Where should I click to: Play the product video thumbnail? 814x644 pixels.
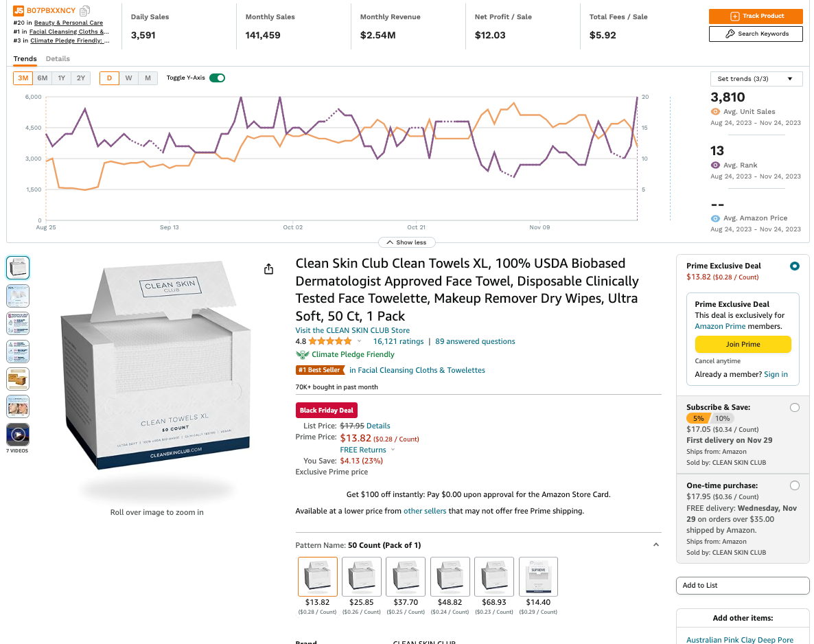coord(18,434)
